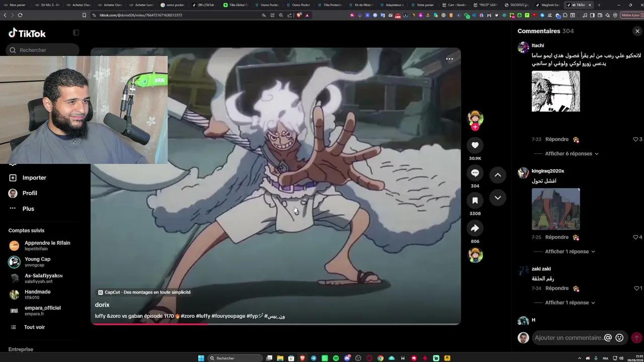Click the #fouryoupage hashtag in the caption
Viewport: 644px width, 362px height.
click(228, 316)
